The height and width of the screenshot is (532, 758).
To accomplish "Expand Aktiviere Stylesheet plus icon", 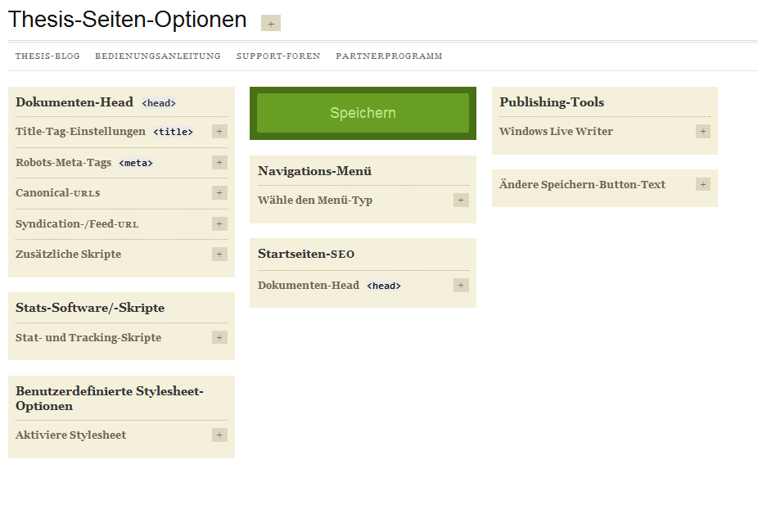I will [219, 435].
